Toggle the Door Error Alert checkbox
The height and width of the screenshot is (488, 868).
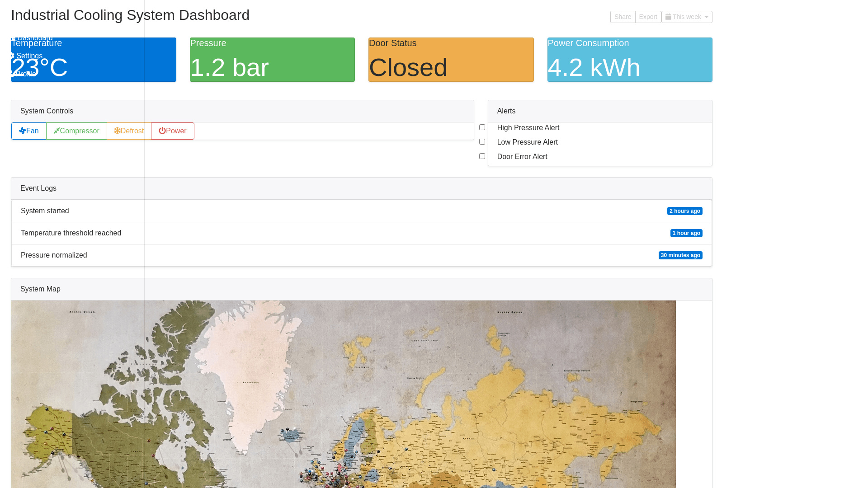pos(482,156)
